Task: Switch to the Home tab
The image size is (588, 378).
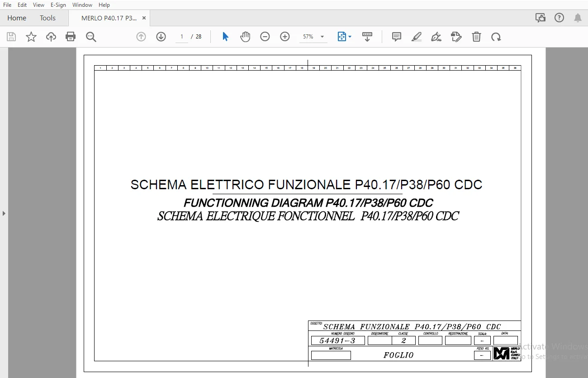Action: [17, 18]
